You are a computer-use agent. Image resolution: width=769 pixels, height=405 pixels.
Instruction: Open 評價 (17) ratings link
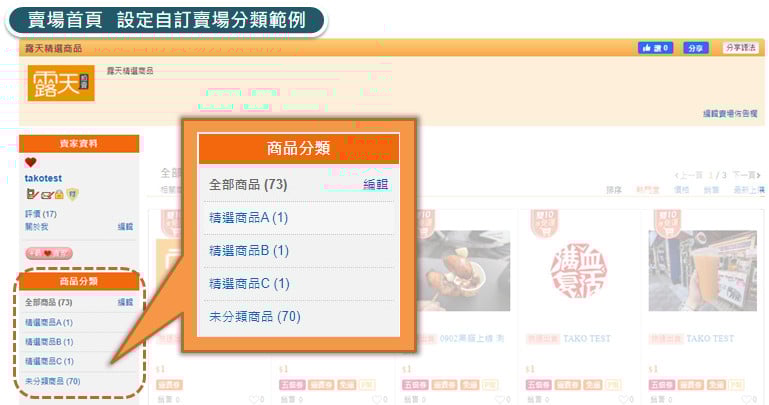(41, 214)
